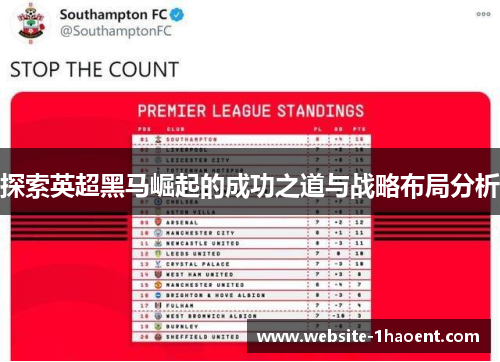
Task: Select the Fulham row in table
Action: click(x=251, y=305)
